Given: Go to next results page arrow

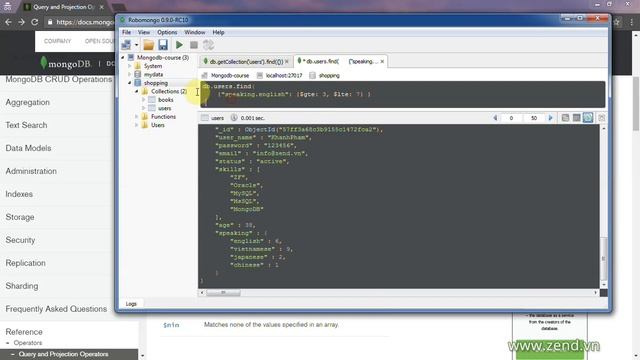Looking at the screenshot, I should pos(550,118).
